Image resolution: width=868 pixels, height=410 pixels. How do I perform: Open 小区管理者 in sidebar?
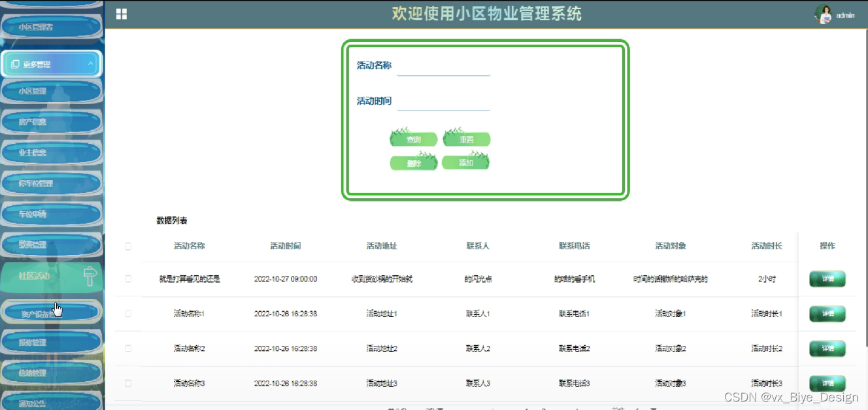coord(52,27)
